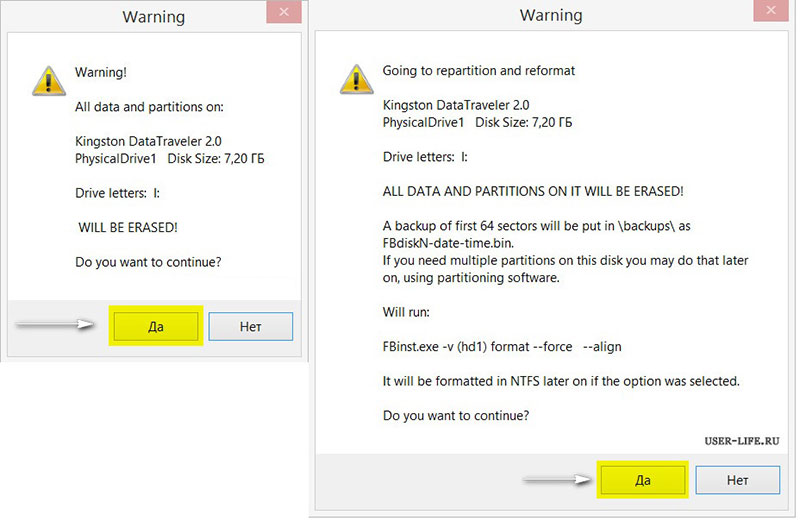This screenshot has height=521, width=800.
Task: Click 'If you need multiple partitions on this disk' line
Action: pos(565,261)
